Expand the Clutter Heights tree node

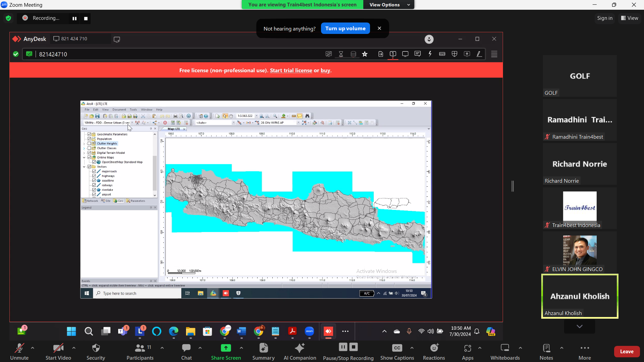[x=84, y=143]
